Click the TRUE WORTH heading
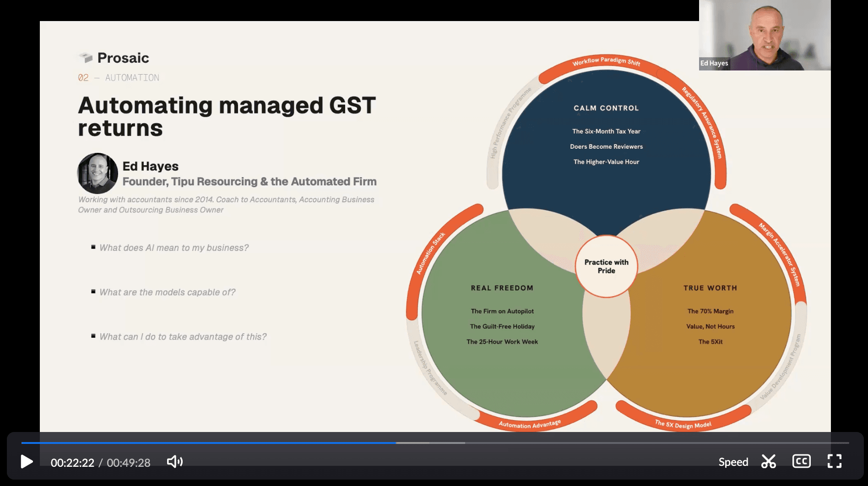868x486 pixels. click(x=710, y=288)
